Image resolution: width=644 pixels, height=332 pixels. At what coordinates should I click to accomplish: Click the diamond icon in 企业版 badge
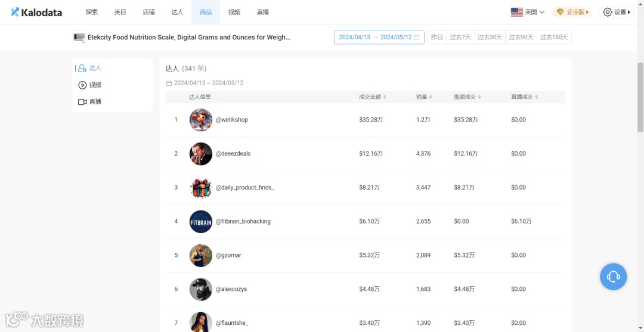coord(560,13)
